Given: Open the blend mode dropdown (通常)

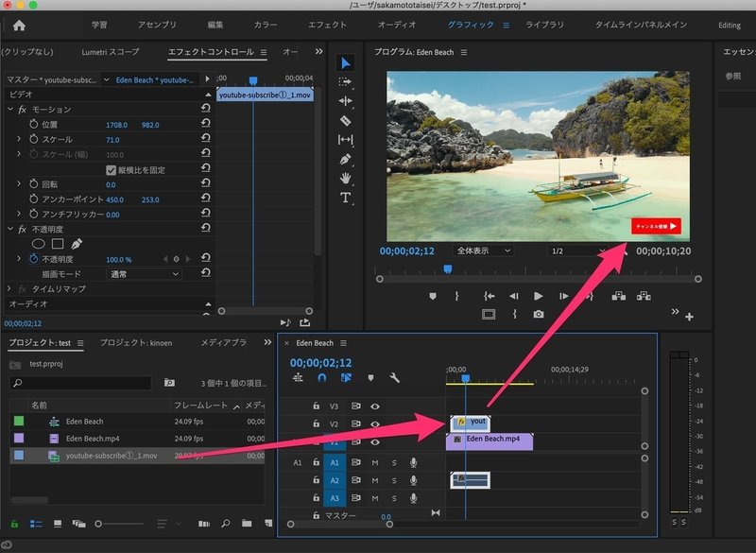Looking at the screenshot, I should 143,273.
